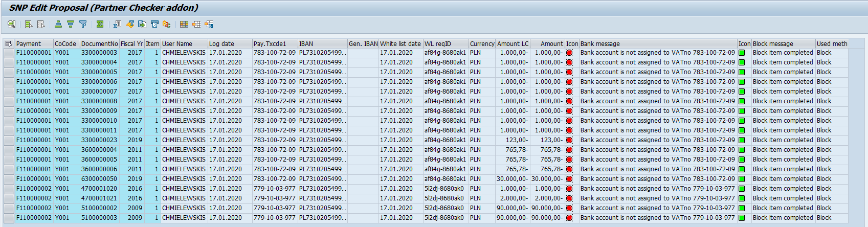The height and width of the screenshot is (227, 868).
Task: Click the DocumentNo column header
Action: click(x=99, y=44)
